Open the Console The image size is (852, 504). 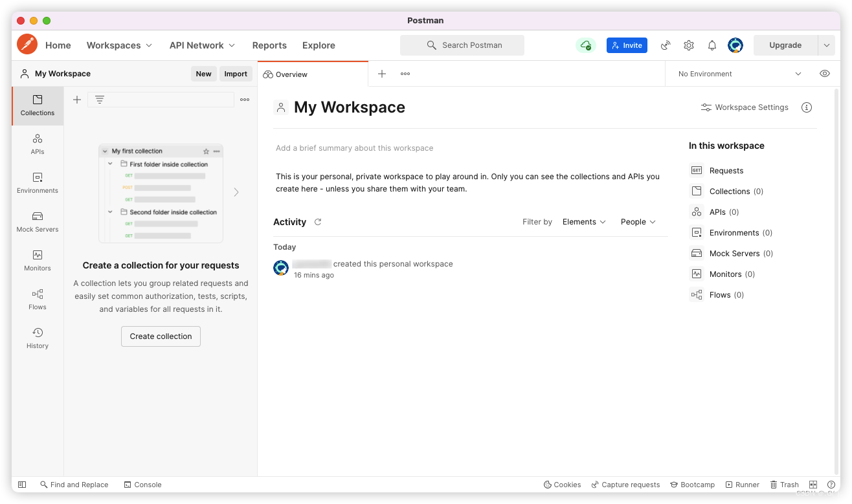tap(142, 485)
